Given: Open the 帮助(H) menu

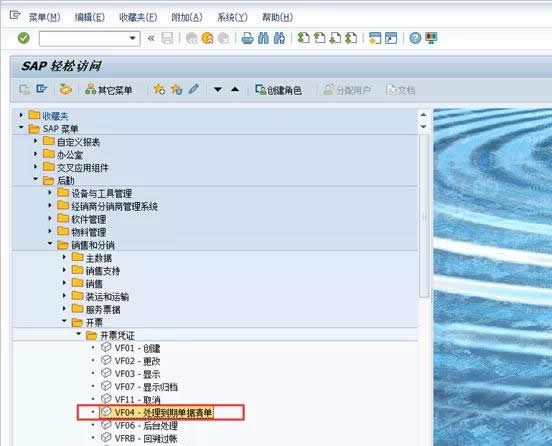Looking at the screenshot, I should tap(277, 17).
